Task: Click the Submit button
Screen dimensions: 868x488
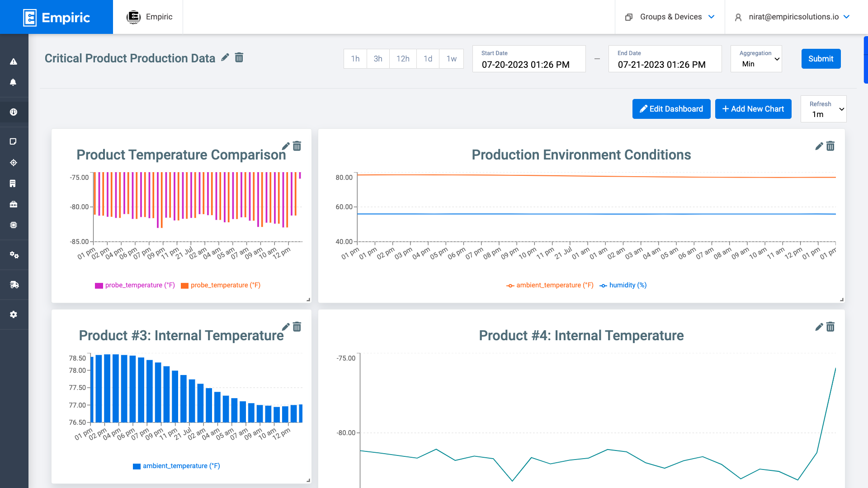Action: 821,59
